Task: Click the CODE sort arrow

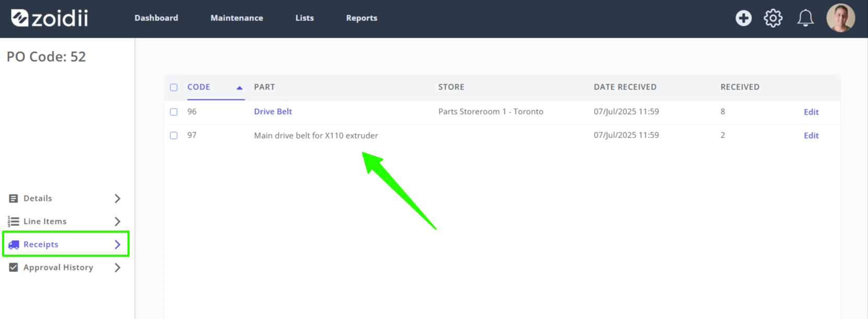Action: (x=239, y=88)
